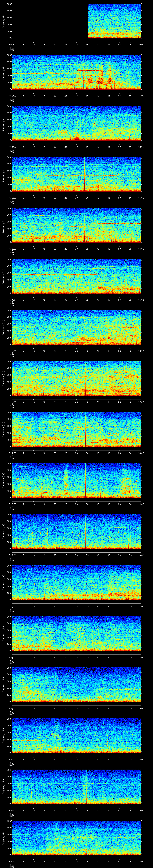
Task: Select the spectrogram panel starting at 7:22:00
Action: 77,685
